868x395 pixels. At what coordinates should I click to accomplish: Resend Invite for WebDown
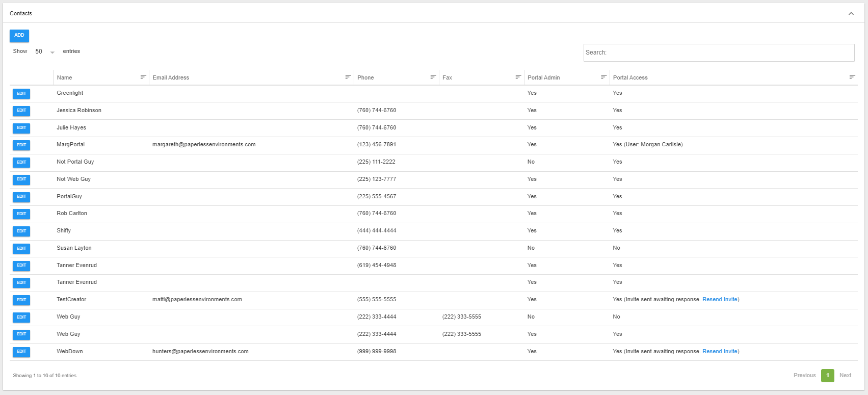pos(720,352)
